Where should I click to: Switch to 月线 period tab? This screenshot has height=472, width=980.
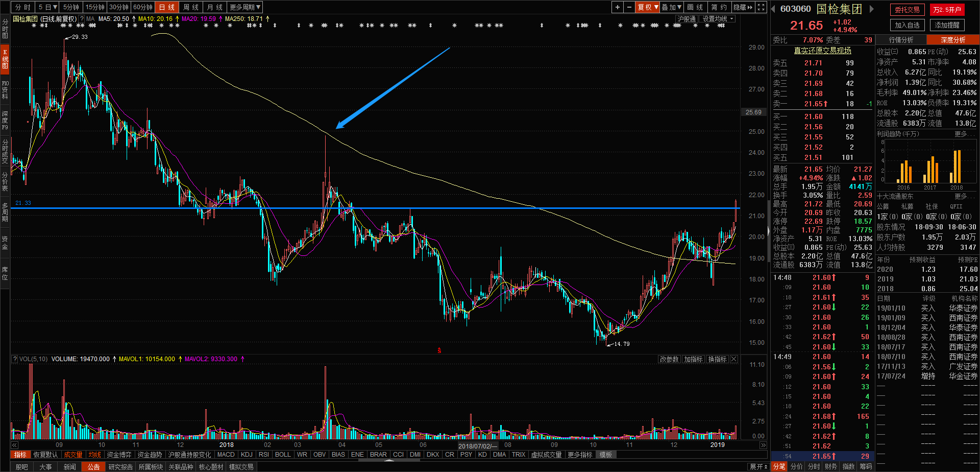click(215, 7)
